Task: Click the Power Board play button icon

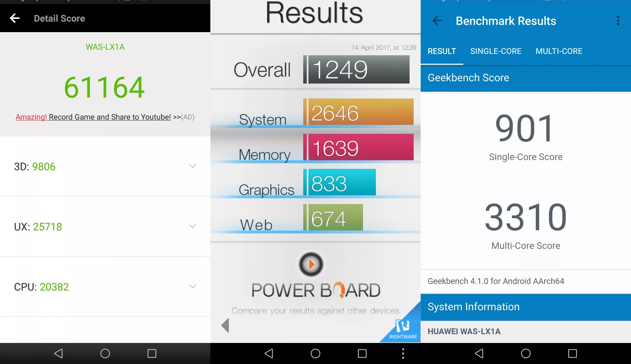Action: (x=311, y=264)
